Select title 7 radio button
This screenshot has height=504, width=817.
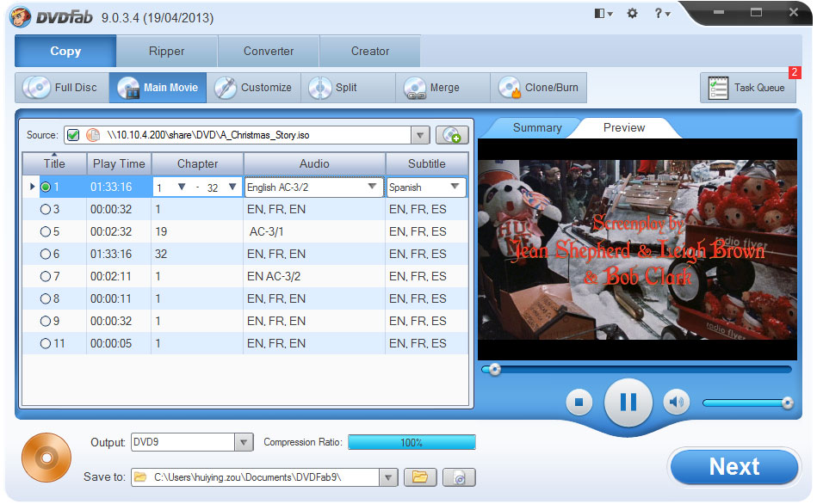point(46,276)
